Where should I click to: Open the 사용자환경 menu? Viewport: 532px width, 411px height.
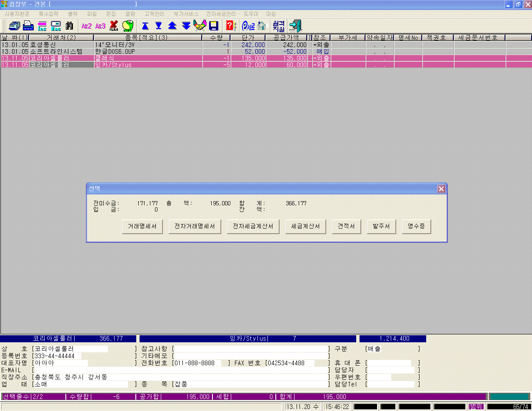pos(17,14)
